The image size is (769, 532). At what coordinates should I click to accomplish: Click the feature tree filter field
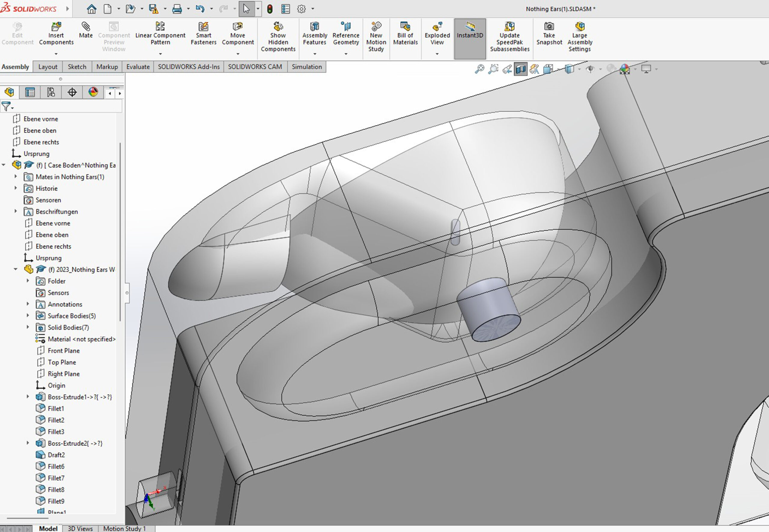67,107
